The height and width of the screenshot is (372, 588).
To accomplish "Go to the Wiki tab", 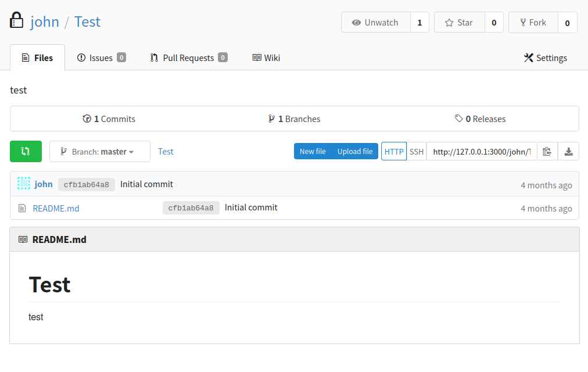I will [266, 58].
